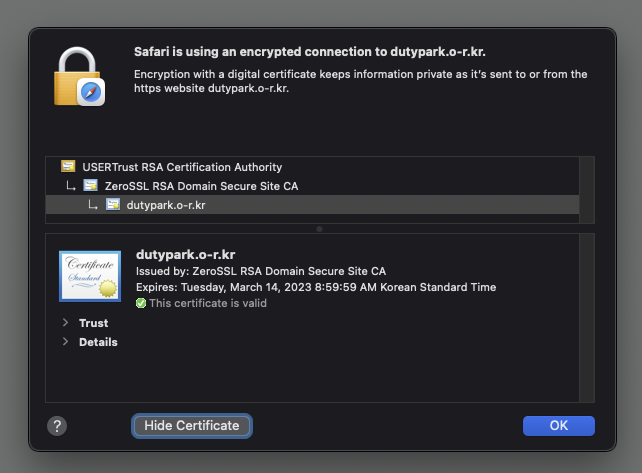
Task: Click the Details label
Action: 98,342
